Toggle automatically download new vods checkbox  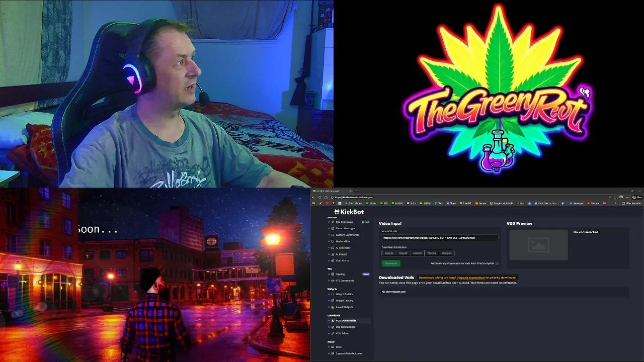tap(497, 263)
